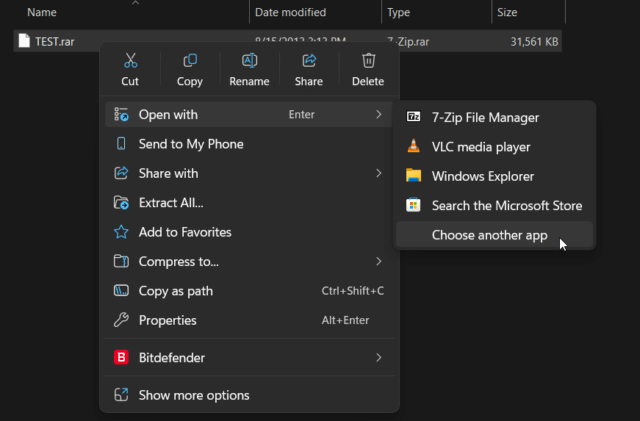Expand the Open with submenu arrow
The height and width of the screenshot is (421, 640).
pos(379,114)
